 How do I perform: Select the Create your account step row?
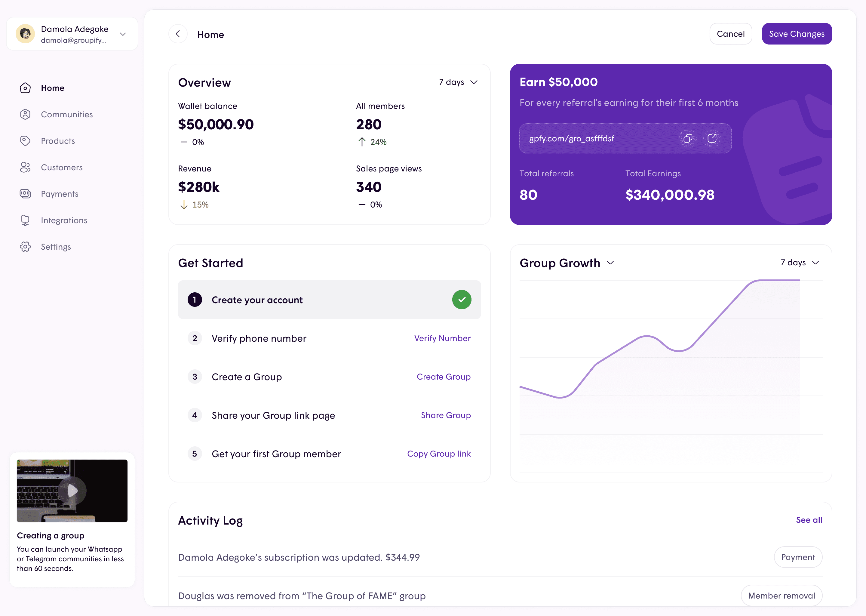[x=330, y=300]
